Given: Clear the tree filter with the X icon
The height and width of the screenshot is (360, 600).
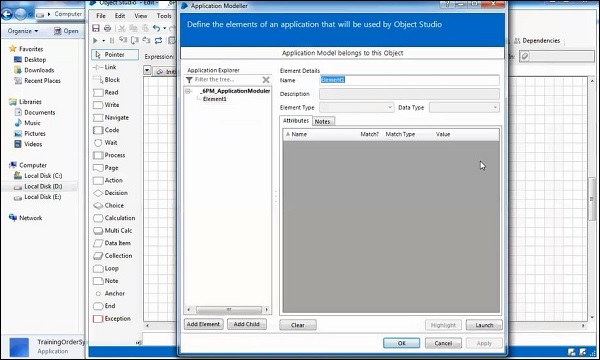Looking at the screenshot, I should point(266,80).
